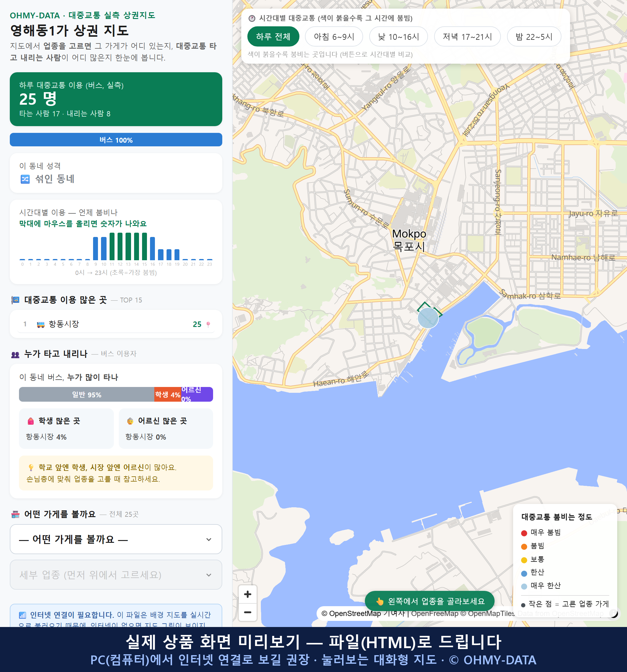Click the clock icon beside 시간대별 대중교통
Viewport: 627px width, 672px height.
252,18
